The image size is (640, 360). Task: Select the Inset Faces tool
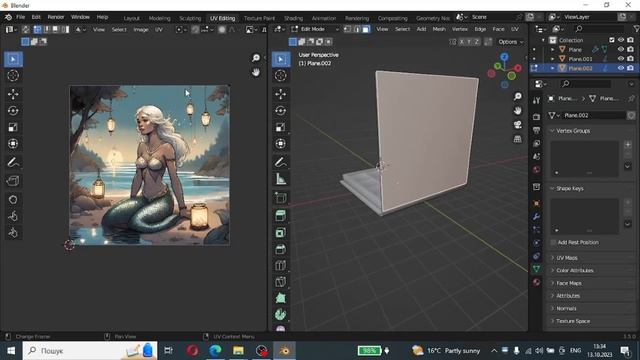[x=281, y=233]
